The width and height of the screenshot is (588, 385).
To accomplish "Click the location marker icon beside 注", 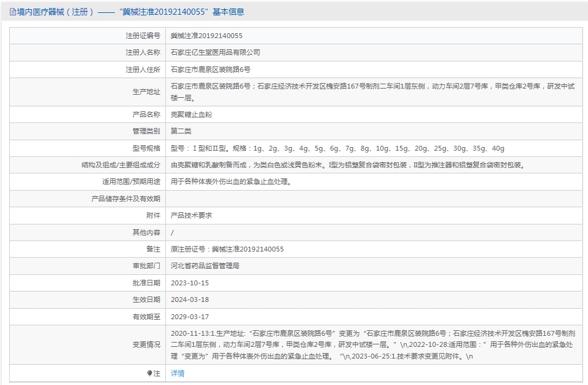I will pyautogui.click(x=150, y=373).
